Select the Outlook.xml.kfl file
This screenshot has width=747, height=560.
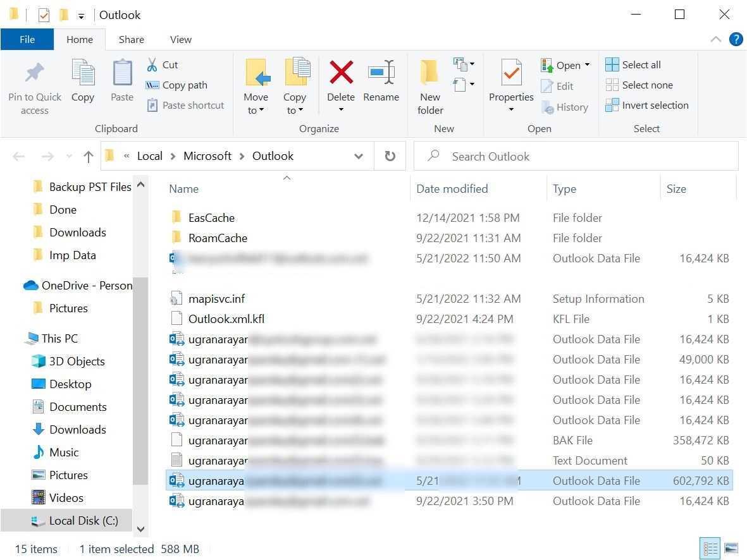tap(449, 319)
